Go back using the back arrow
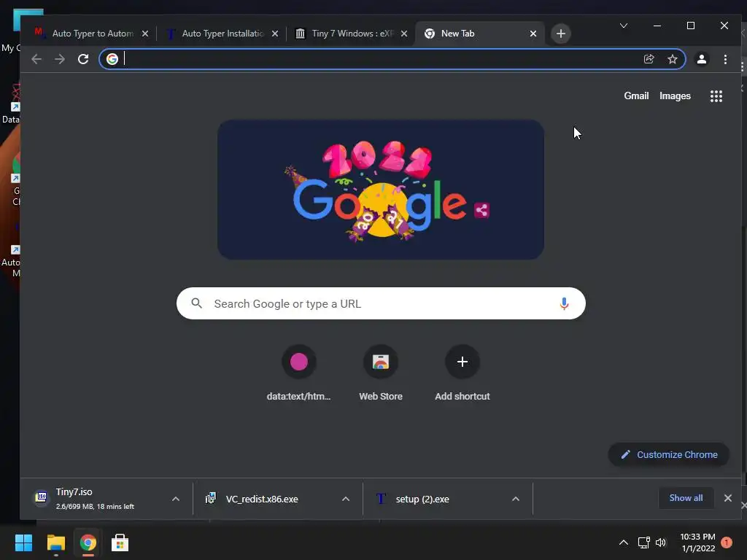747x560 pixels. coord(36,59)
